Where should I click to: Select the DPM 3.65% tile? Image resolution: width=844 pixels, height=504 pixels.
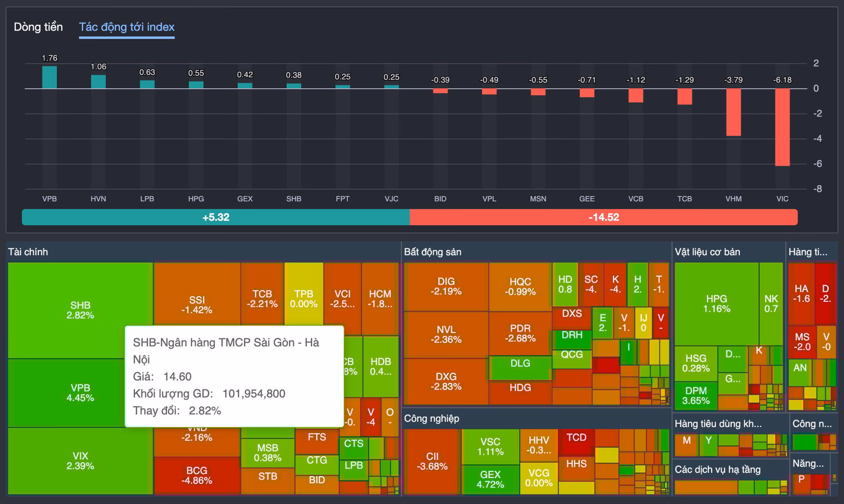(695, 395)
